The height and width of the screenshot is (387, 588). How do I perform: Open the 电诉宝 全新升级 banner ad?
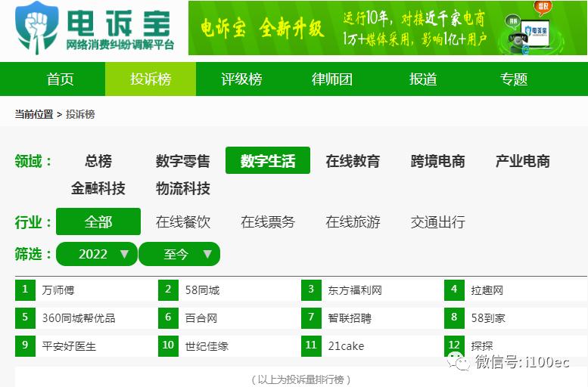[387, 28]
